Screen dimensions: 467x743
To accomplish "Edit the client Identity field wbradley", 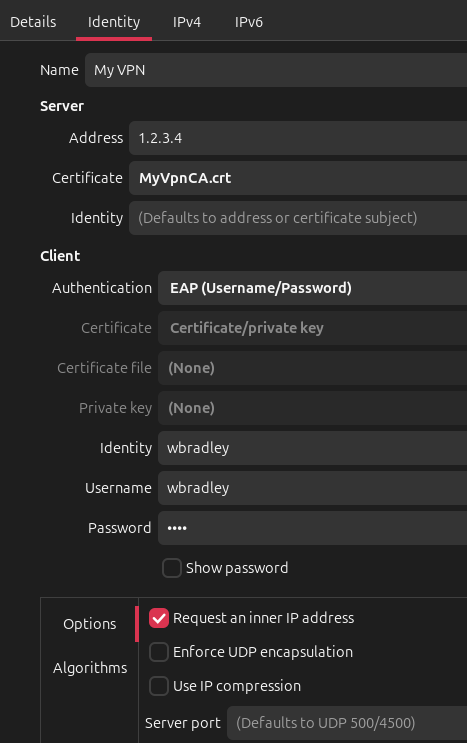I will (x=313, y=448).
